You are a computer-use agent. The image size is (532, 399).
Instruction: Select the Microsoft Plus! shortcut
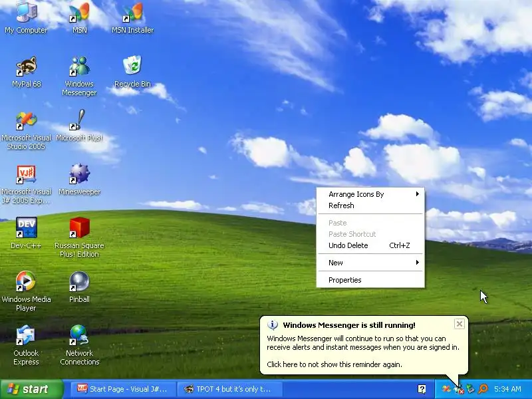(79, 126)
